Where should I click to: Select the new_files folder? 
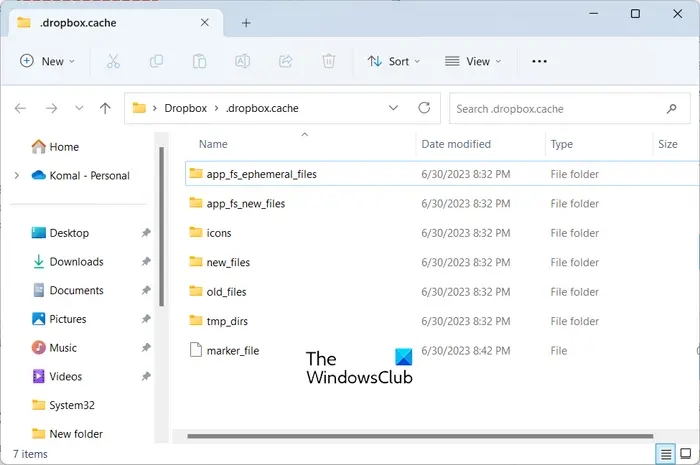point(442,262)
